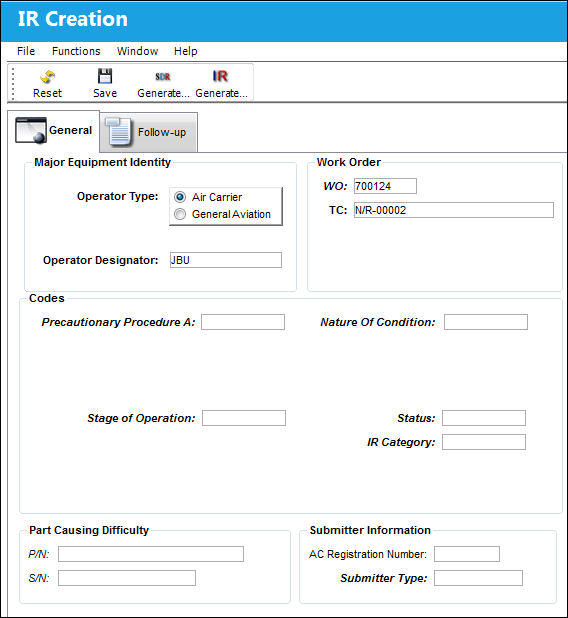568x618 pixels.
Task: Click the WO input field
Action: tap(385, 186)
